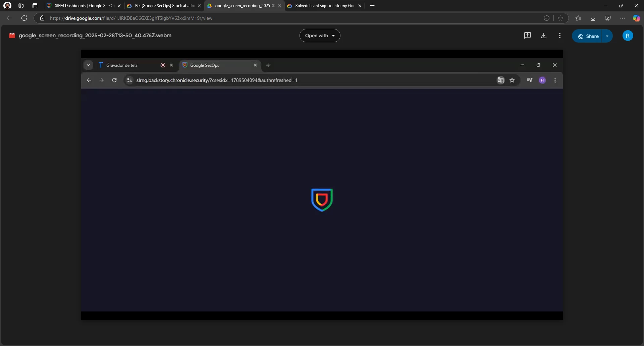The width and height of the screenshot is (644, 346).
Task: Reload the Google Drive page
Action: coord(24,18)
